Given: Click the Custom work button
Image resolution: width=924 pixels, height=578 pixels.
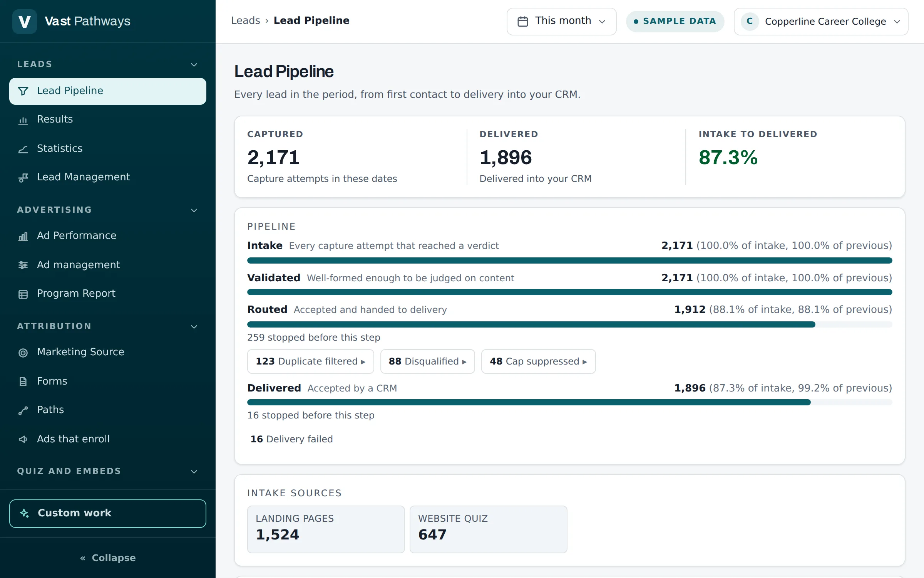Looking at the screenshot, I should click(108, 514).
